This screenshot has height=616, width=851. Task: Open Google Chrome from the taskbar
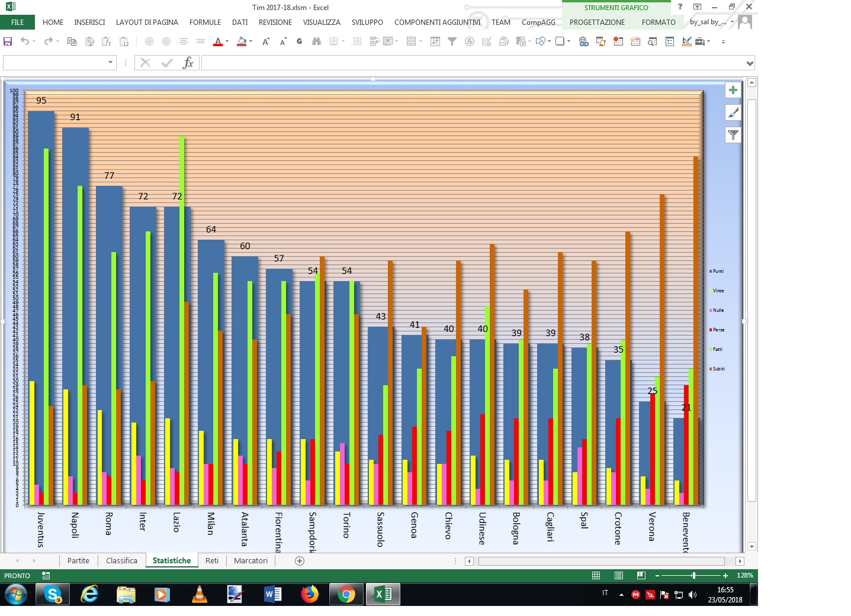[x=346, y=594]
